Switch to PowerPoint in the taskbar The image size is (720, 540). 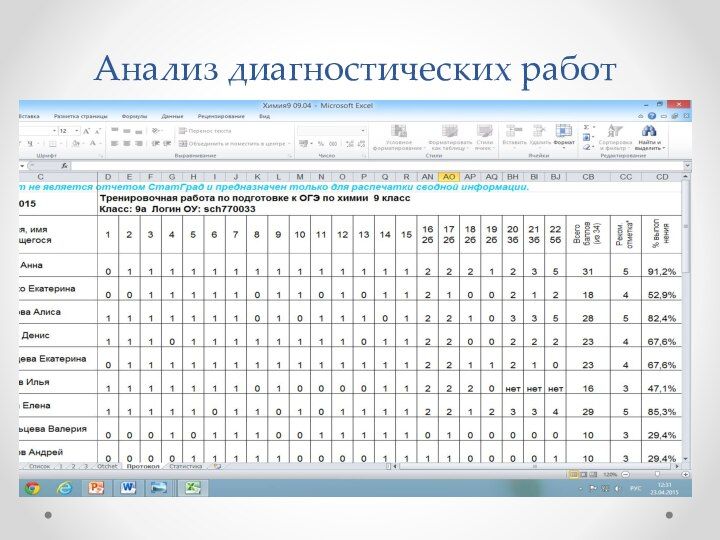coord(96,487)
